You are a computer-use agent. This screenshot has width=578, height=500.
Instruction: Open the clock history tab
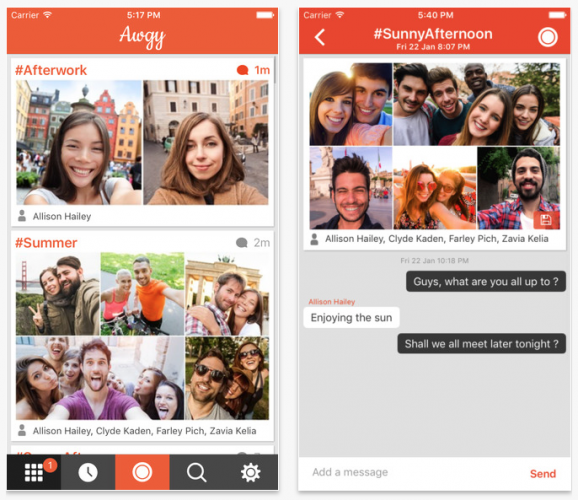pos(88,472)
